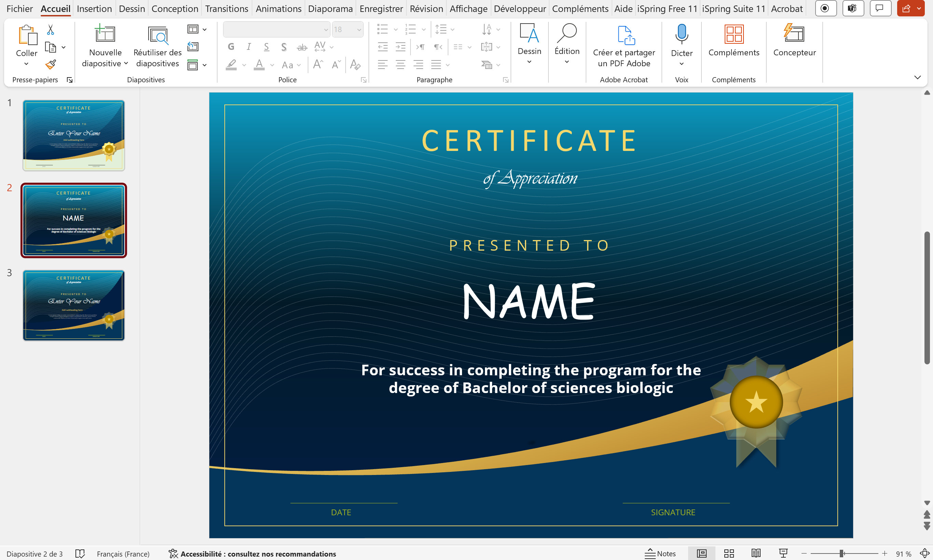Image resolution: width=933 pixels, height=560 pixels.
Task: Justify text alignment
Action: point(436,65)
